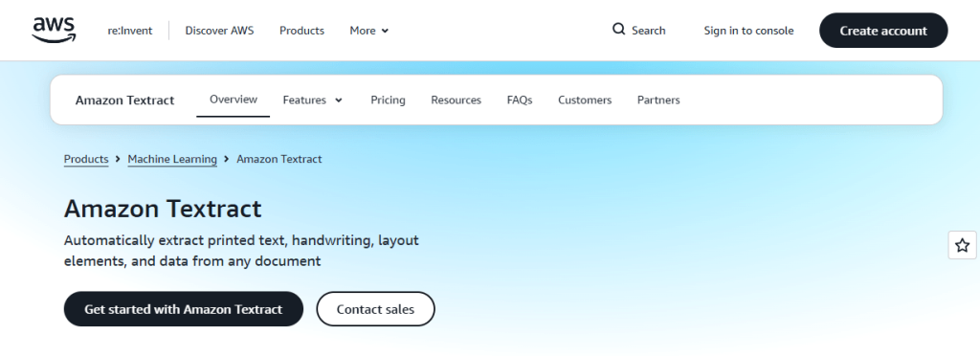Click the Create account button
The height and width of the screenshot is (356, 980).
pyautogui.click(x=883, y=30)
